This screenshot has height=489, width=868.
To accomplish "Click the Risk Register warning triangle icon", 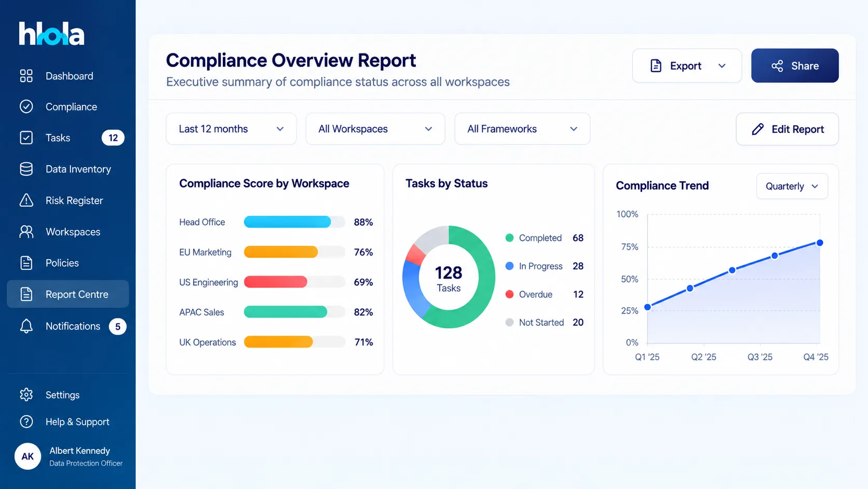I will pyautogui.click(x=26, y=200).
